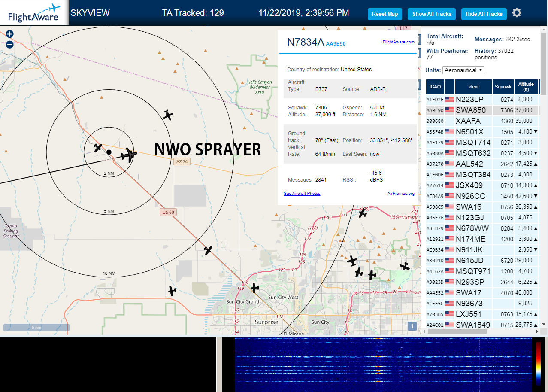The width and height of the screenshot is (548, 392).
Task: Click the US flag in AAL542 row
Action: point(450,164)
